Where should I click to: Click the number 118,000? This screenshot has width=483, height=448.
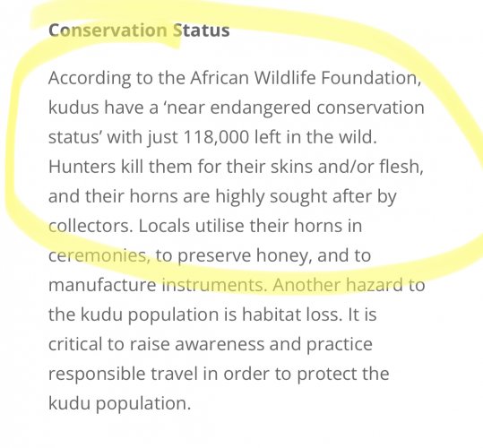point(216,137)
